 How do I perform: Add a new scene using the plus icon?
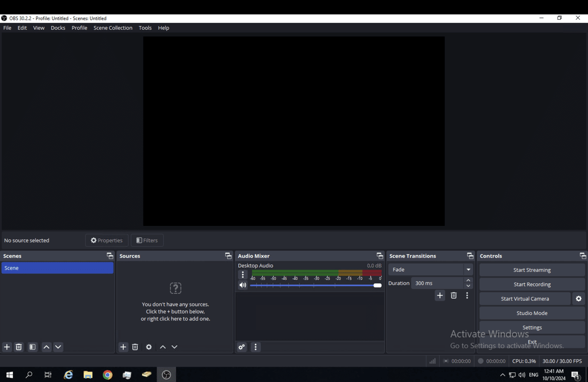tap(6, 347)
